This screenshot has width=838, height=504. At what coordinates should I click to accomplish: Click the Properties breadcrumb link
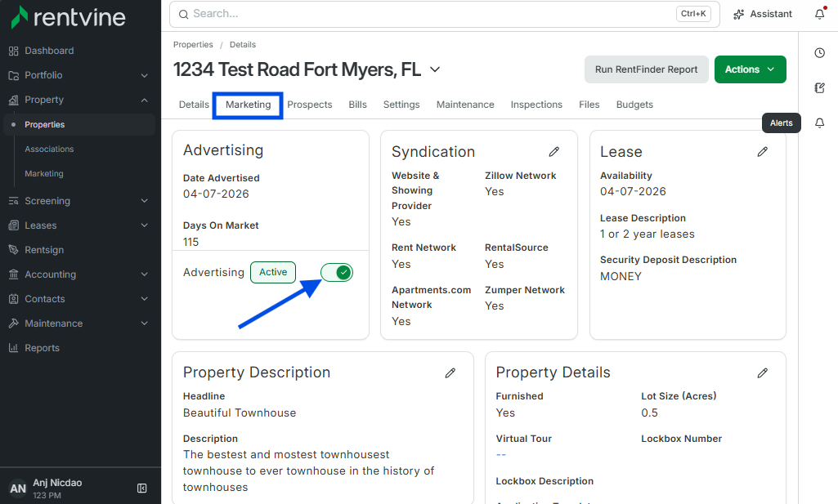click(x=193, y=45)
